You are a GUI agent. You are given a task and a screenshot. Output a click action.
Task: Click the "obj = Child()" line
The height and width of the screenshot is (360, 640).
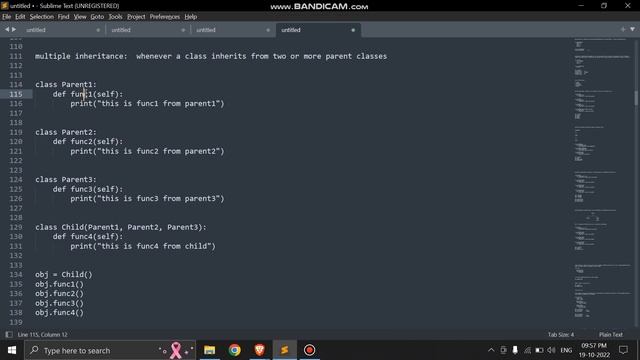(x=64, y=275)
